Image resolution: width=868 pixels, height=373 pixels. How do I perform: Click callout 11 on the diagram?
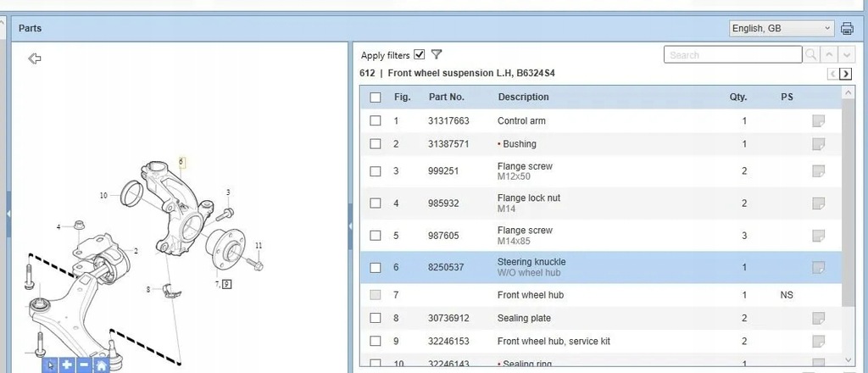coord(259,245)
